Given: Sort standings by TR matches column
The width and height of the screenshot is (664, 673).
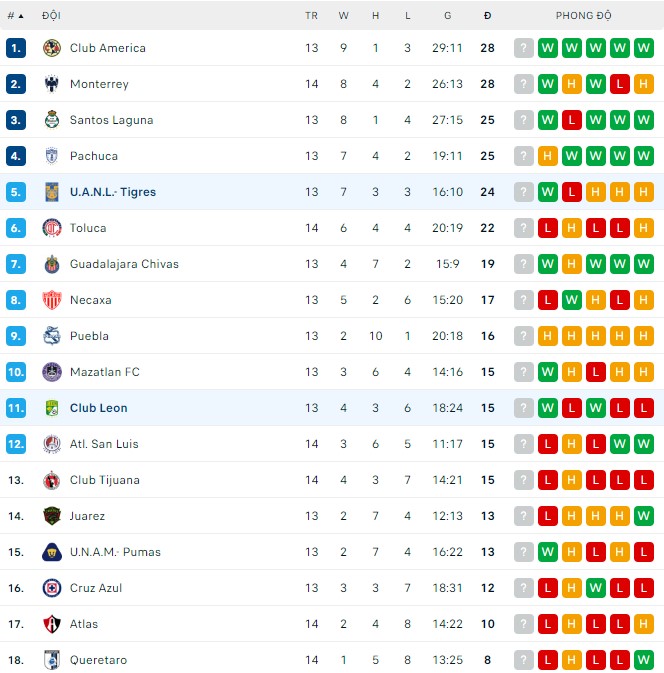Looking at the screenshot, I should click(312, 16).
